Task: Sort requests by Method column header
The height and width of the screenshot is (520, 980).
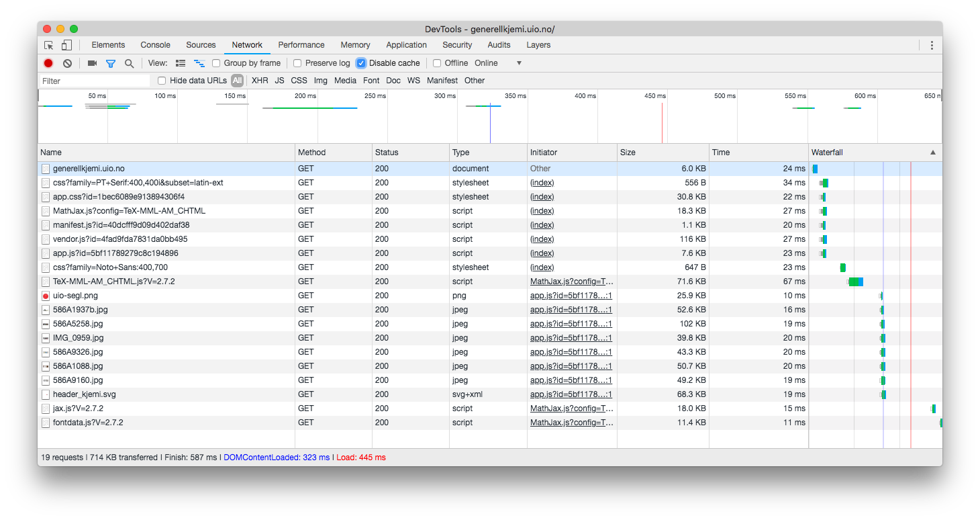Action: (334, 153)
